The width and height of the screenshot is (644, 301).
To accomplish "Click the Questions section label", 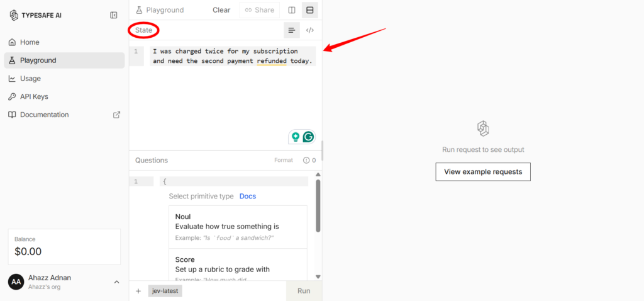I will tap(152, 161).
